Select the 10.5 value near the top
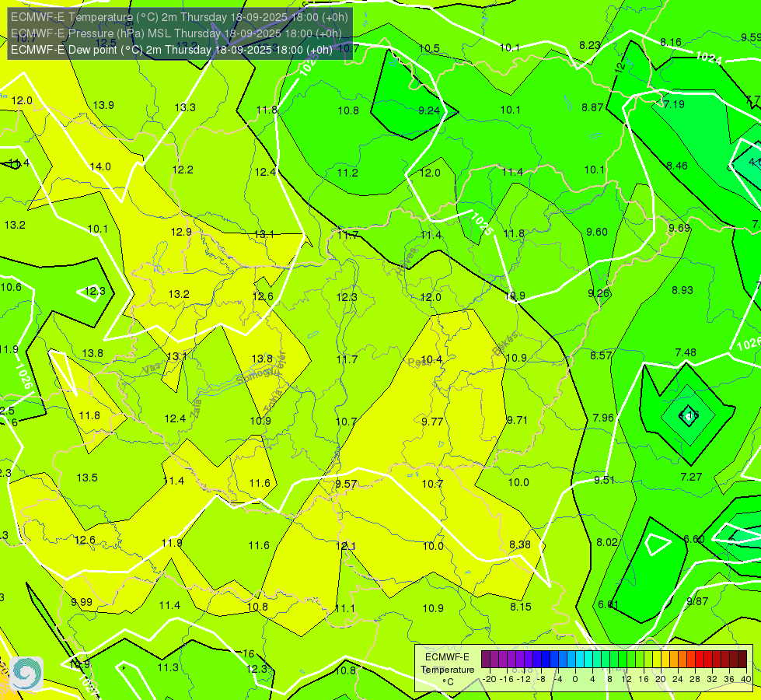Viewport: 761px width, 700px height. click(429, 48)
